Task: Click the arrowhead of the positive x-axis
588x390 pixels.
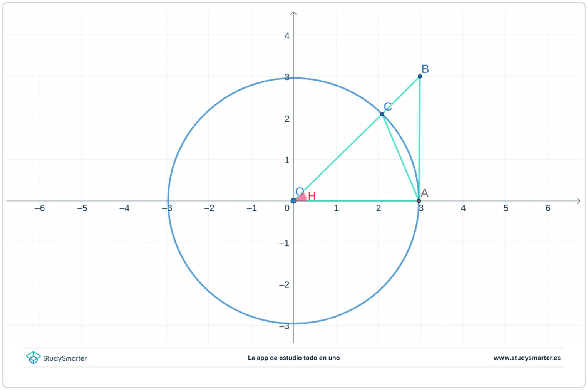Action: pyautogui.click(x=579, y=200)
